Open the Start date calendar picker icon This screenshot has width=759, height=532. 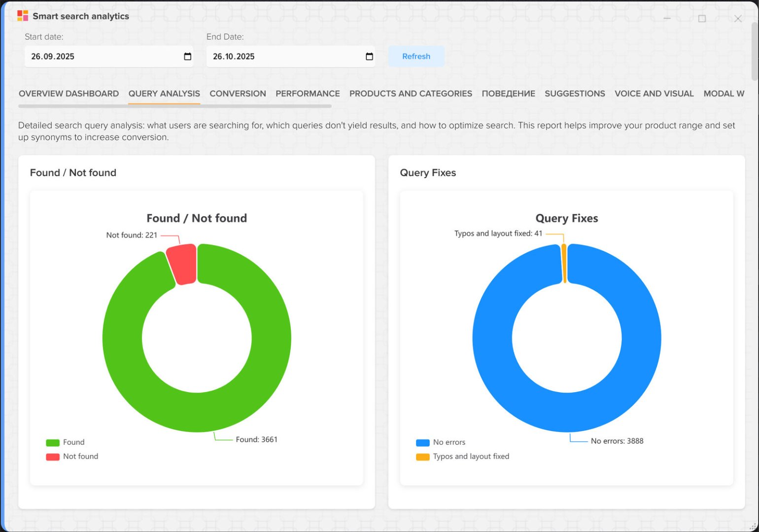point(187,57)
